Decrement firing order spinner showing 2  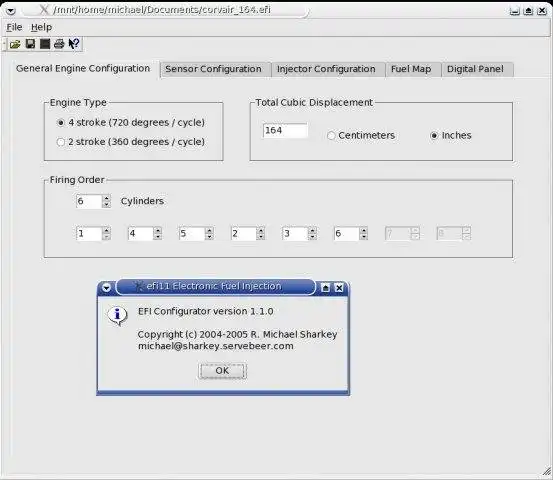pos(261,237)
